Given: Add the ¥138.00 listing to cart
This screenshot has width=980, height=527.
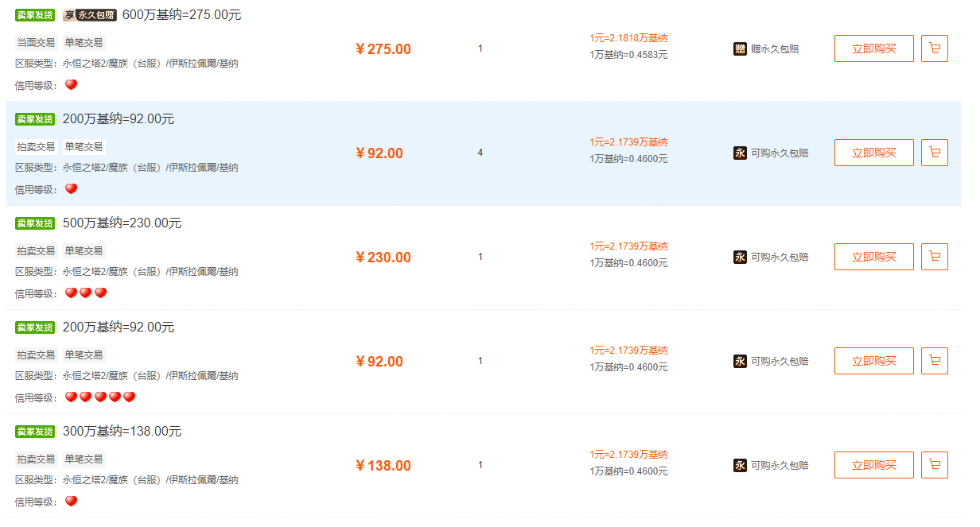Looking at the screenshot, I should point(934,465).
